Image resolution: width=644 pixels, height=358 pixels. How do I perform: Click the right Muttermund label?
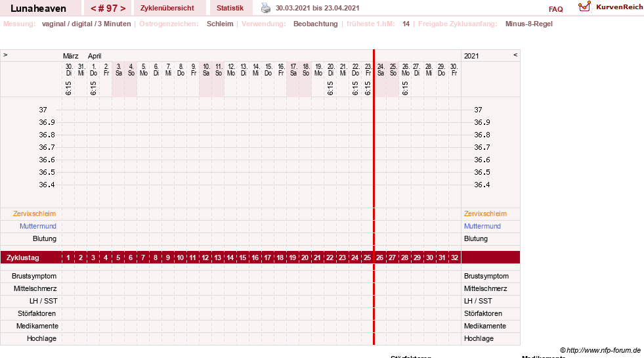(x=482, y=226)
